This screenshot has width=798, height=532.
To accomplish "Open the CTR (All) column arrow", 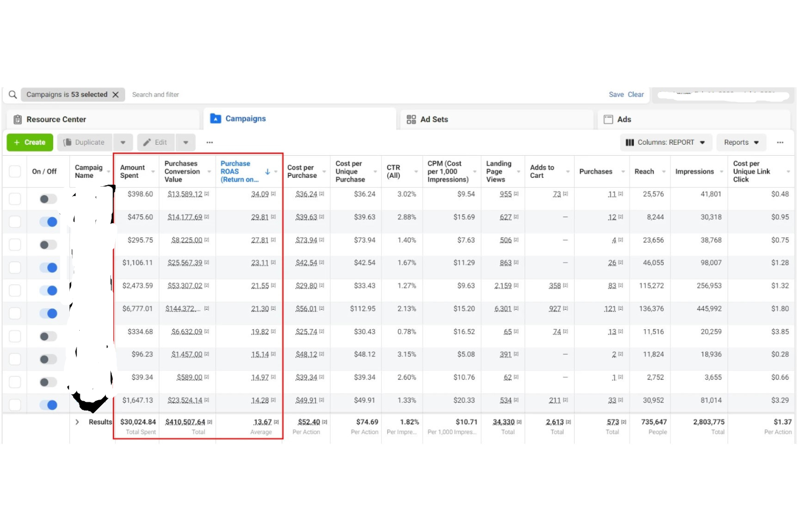I will [x=416, y=172].
